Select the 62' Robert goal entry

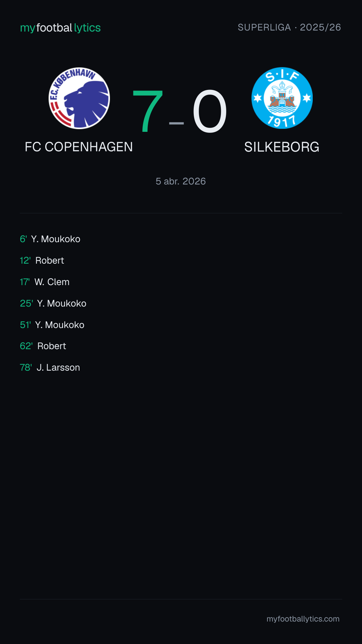point(43,346)
